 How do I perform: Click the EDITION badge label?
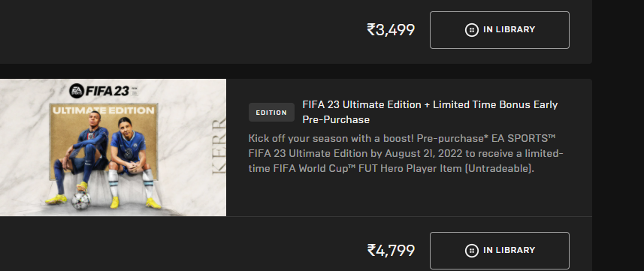tap(271, 113)
